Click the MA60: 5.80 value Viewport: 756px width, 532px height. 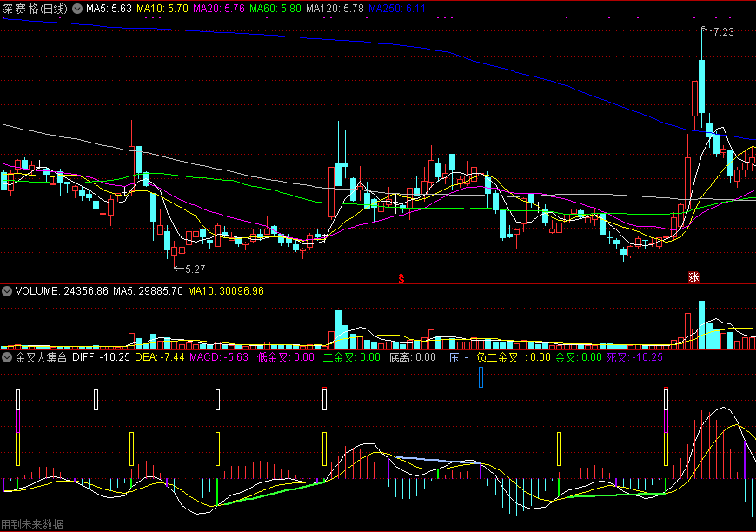point(275,9)
